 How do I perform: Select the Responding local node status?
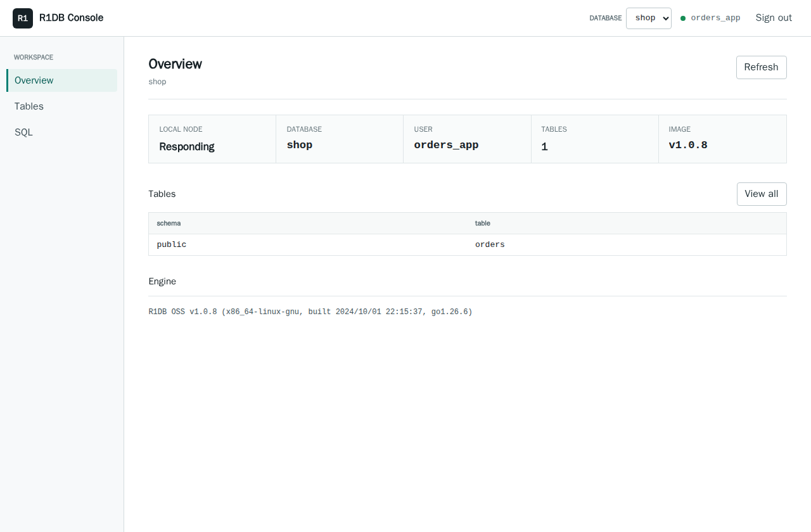pos(187,147)
